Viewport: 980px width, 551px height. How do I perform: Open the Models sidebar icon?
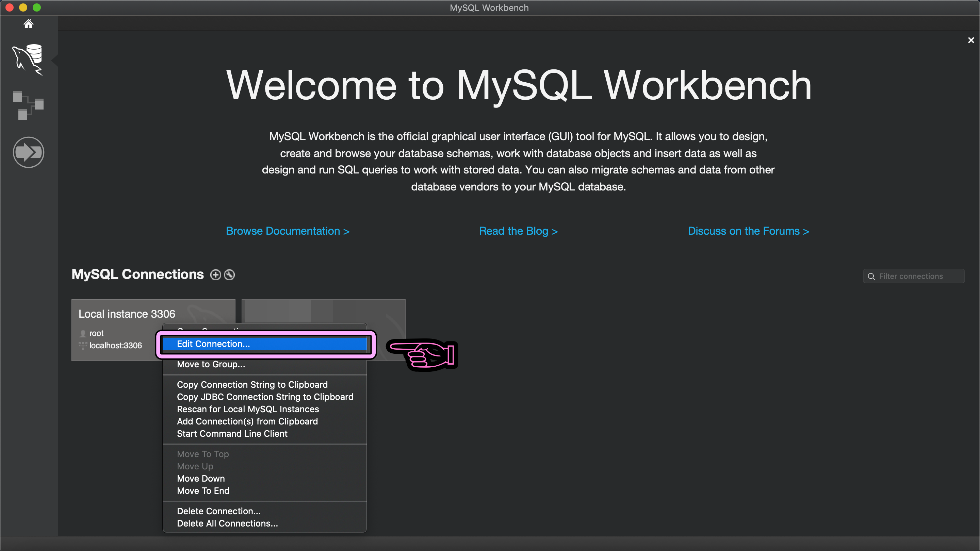click(x=29, y=105)
